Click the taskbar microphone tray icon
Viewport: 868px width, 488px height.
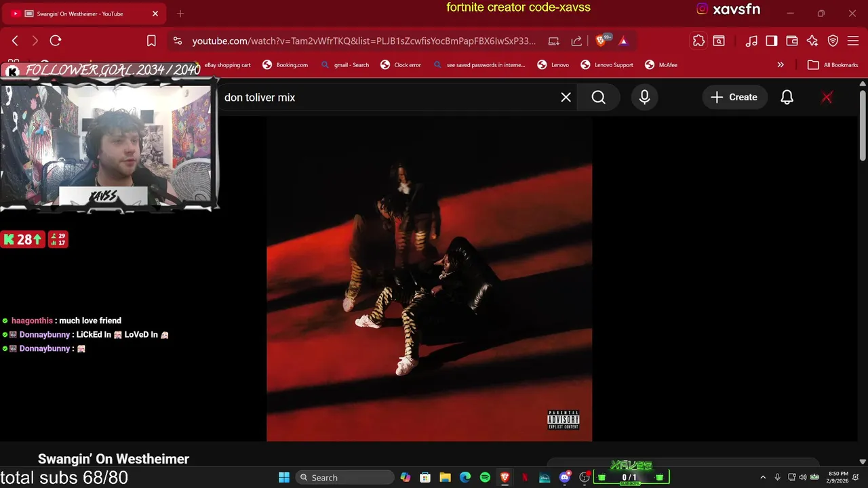tap(778, 478)
